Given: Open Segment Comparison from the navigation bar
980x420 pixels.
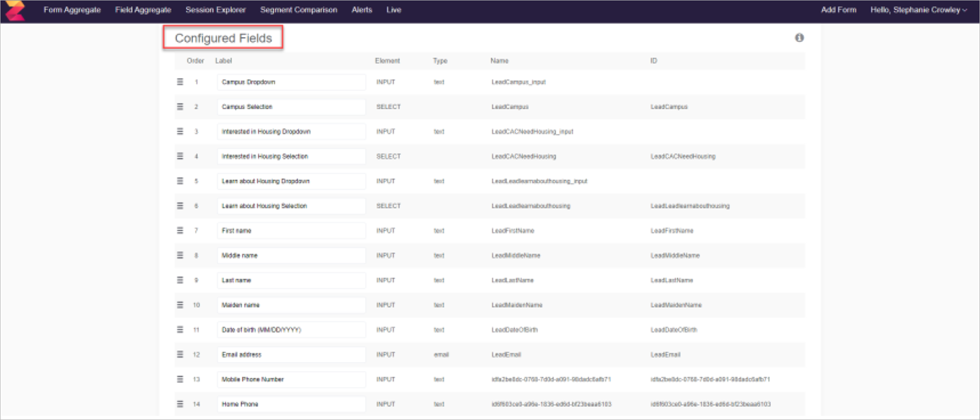Looking at the screenshot, I should (298, 10).
